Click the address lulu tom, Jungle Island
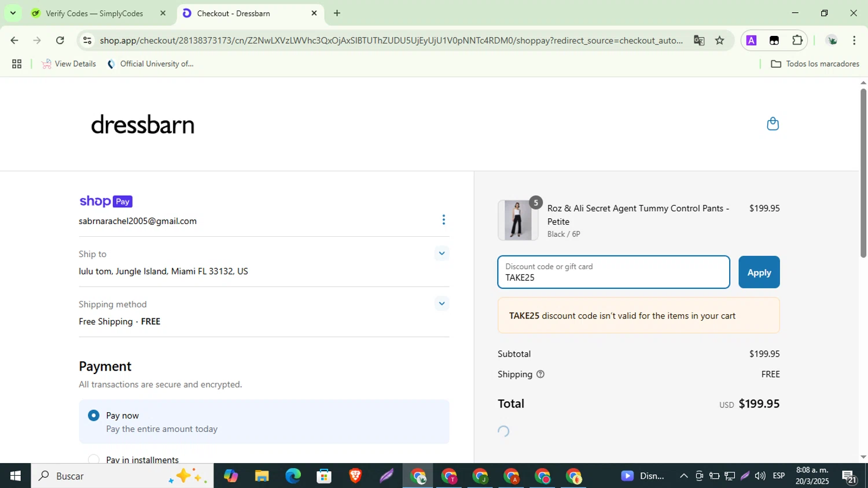 pyautogui.click(x=163, y=271)
